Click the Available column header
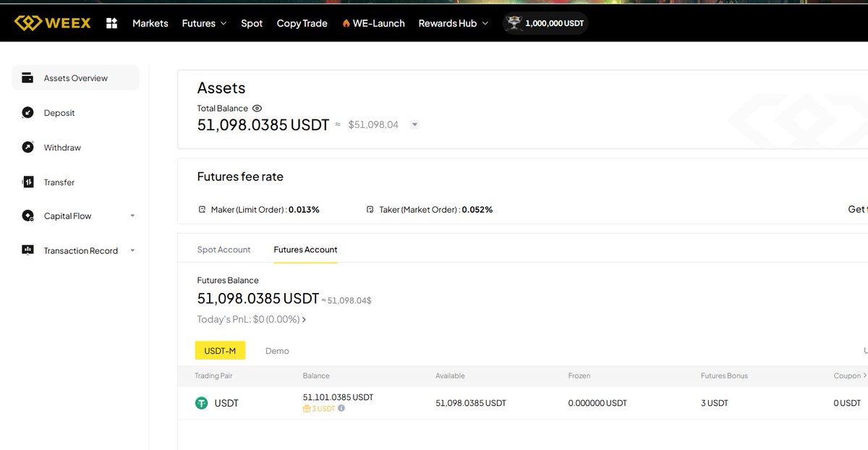Image resolution: width=868 pixels, height=450 pixels. click(x=450, y=376)
